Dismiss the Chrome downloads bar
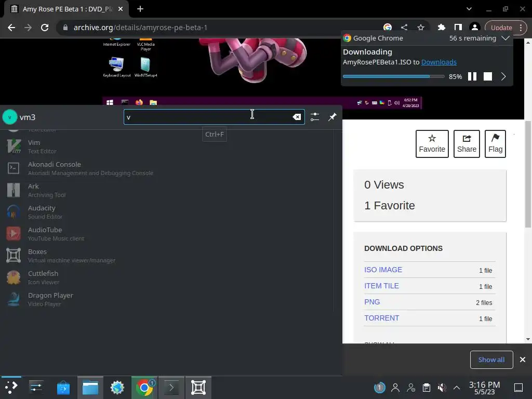The image size is (532, 399). [523, 360]
